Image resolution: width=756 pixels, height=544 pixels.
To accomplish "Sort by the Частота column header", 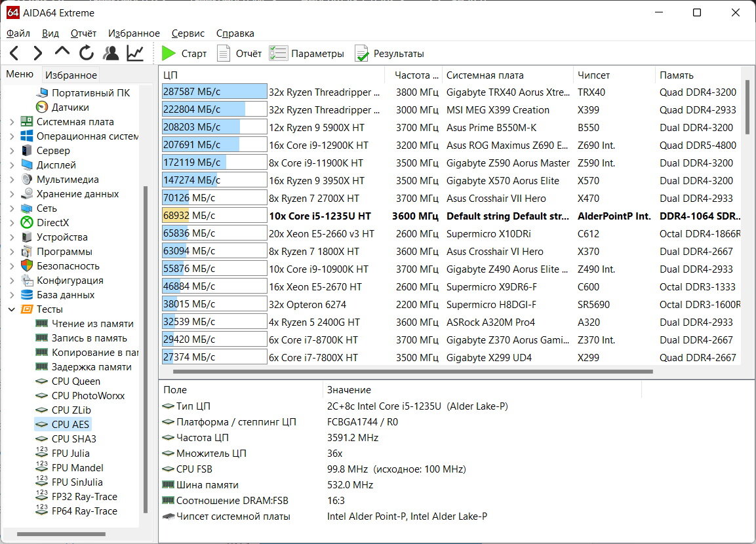I will 414,75.
